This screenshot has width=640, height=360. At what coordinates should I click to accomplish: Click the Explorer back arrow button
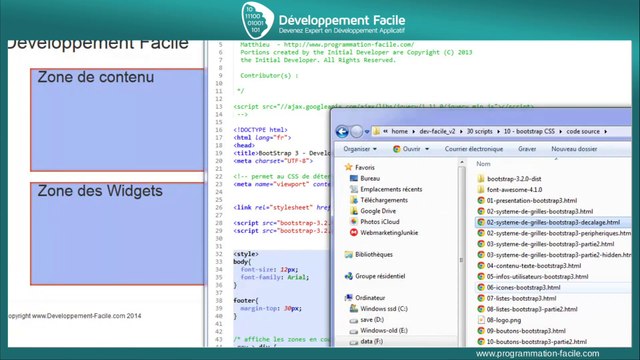(x=342, y=131)
